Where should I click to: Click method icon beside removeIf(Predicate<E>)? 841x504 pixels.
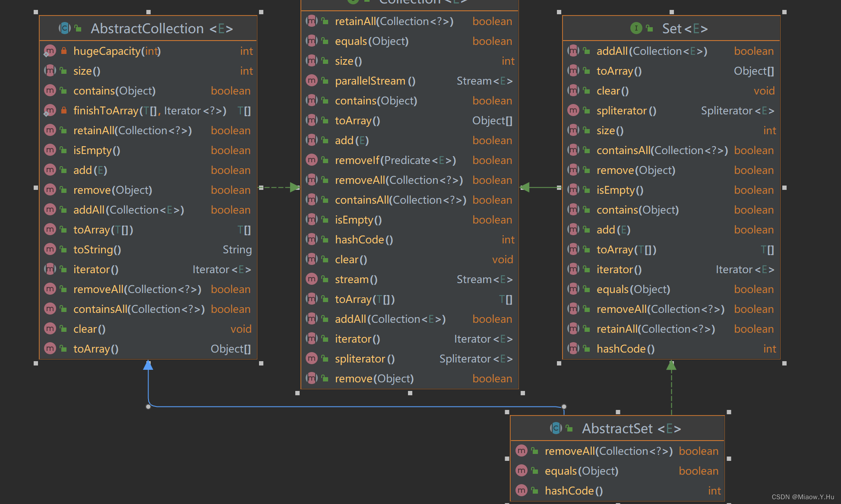(312, 160)
